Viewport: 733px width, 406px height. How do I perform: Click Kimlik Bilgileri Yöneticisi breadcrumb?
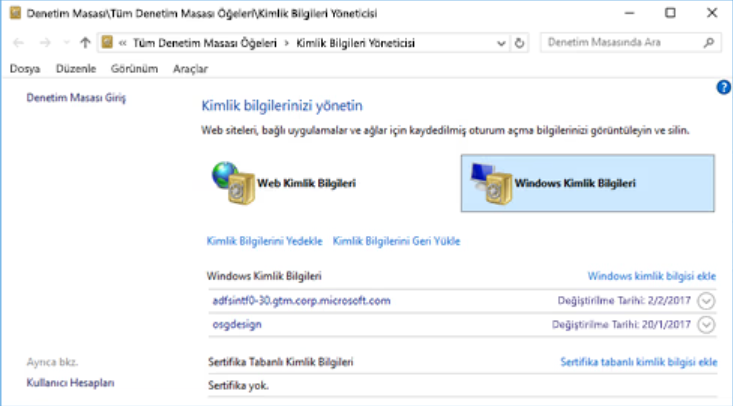pos(355,43)
